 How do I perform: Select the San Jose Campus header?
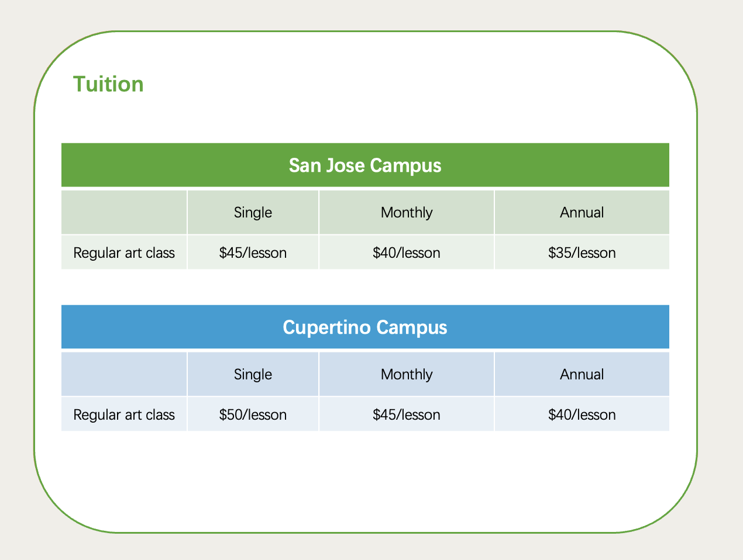coord(365,165)
